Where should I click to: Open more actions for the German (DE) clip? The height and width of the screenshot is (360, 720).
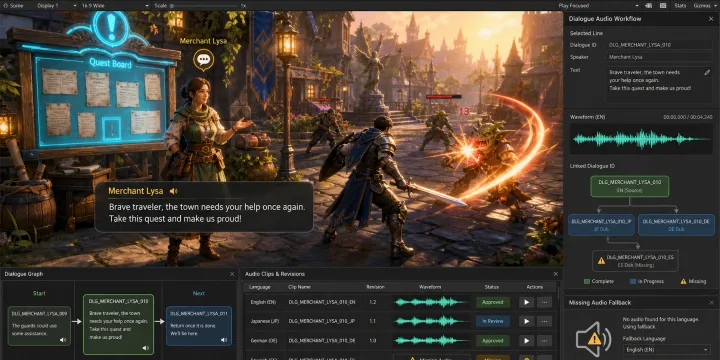click(x=544, y=341)
